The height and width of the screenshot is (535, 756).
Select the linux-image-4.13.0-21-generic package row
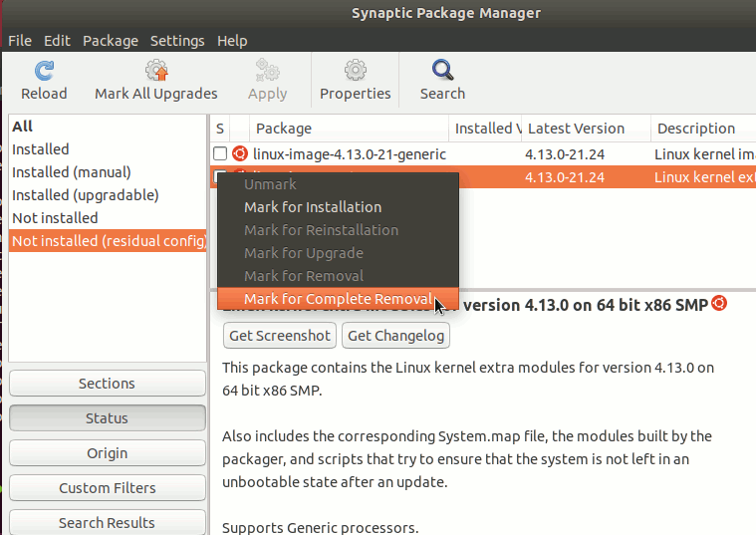(483, 153)
